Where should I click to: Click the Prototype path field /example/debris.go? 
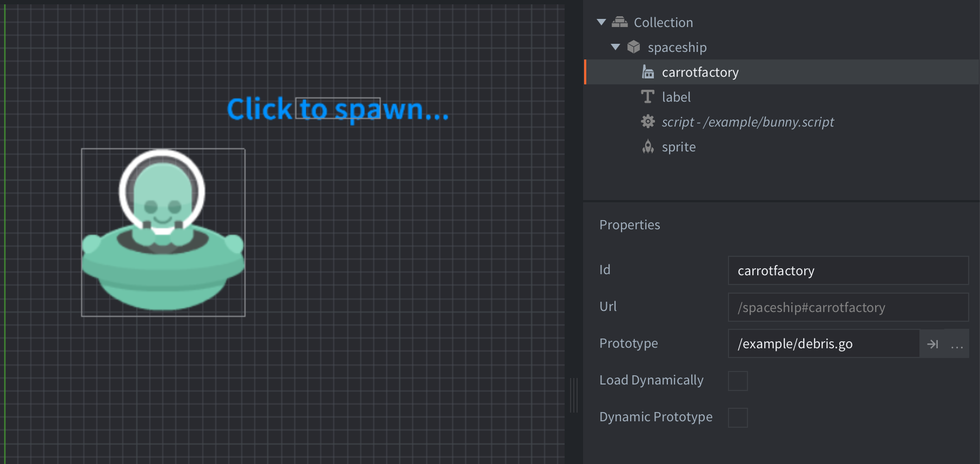[823, 344]
